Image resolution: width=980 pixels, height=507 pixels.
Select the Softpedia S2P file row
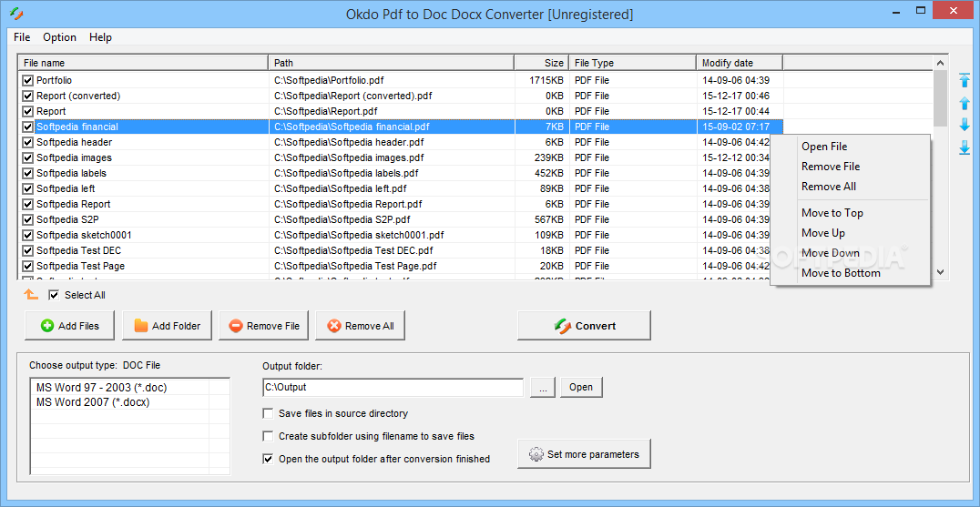(402, 219)
